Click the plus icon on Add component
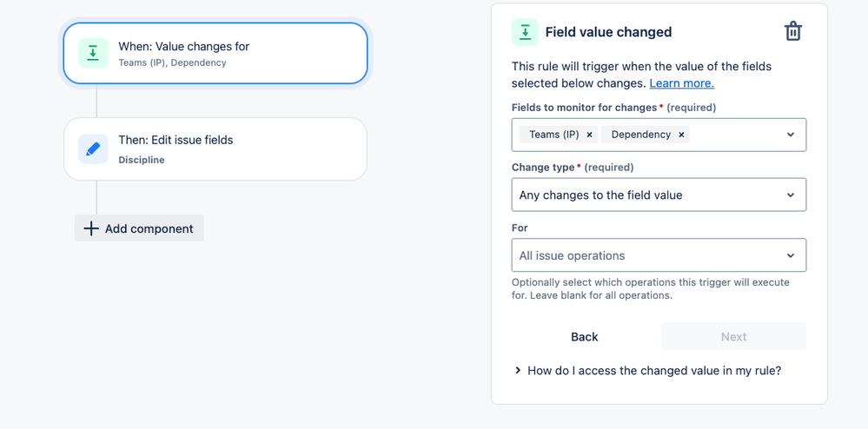 pyautogui.click(x=91, y=228)
